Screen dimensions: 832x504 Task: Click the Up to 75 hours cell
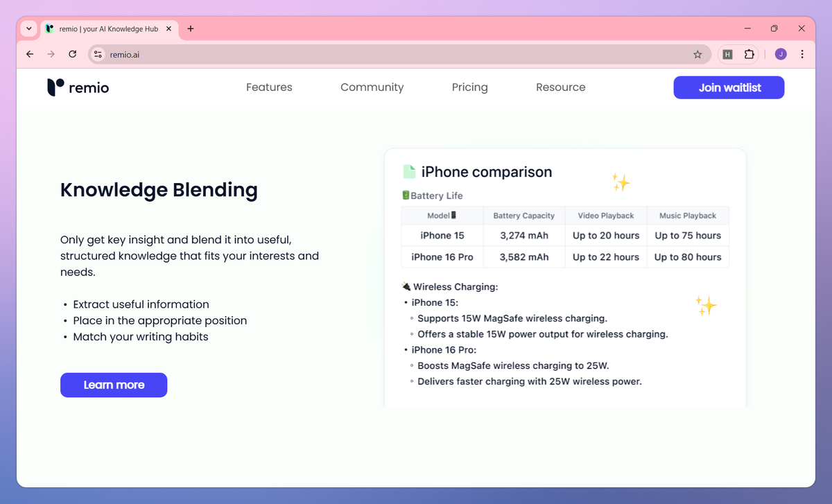688,236
